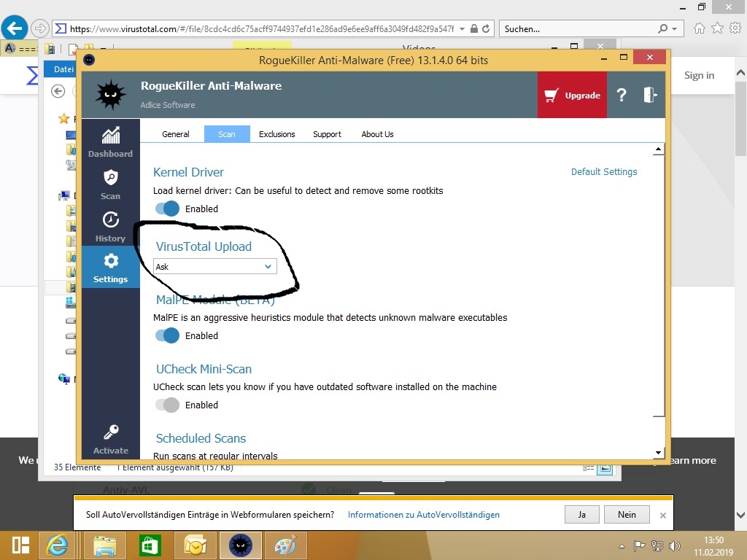Click the browser forward arrow button

click(x=40, y=28)
